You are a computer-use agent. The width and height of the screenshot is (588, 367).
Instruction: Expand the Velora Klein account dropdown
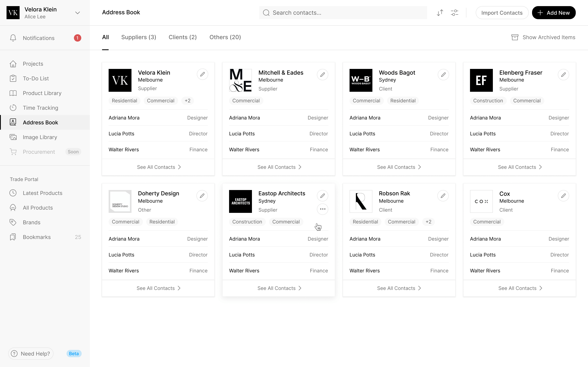point(78,13)
